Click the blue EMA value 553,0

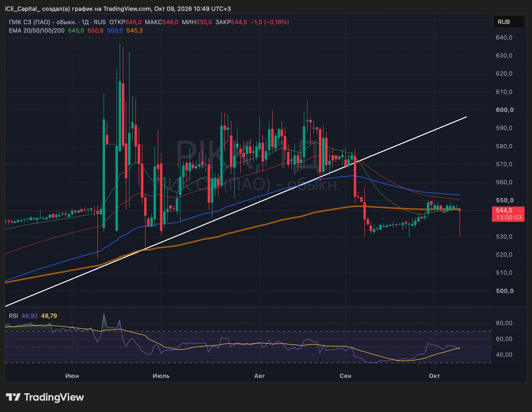(115, 31)
